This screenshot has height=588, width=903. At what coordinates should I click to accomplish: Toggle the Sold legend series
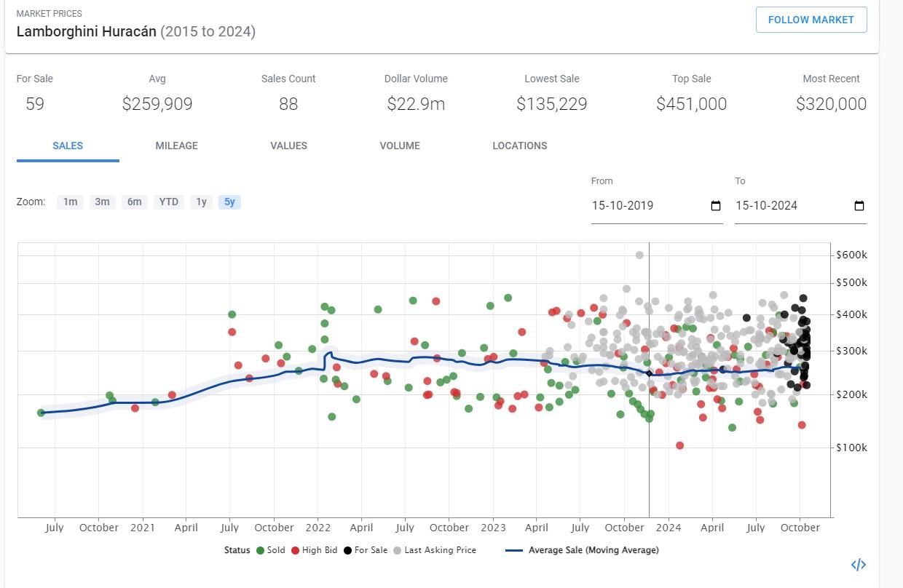pyautogui.click(x=270, y=550)
